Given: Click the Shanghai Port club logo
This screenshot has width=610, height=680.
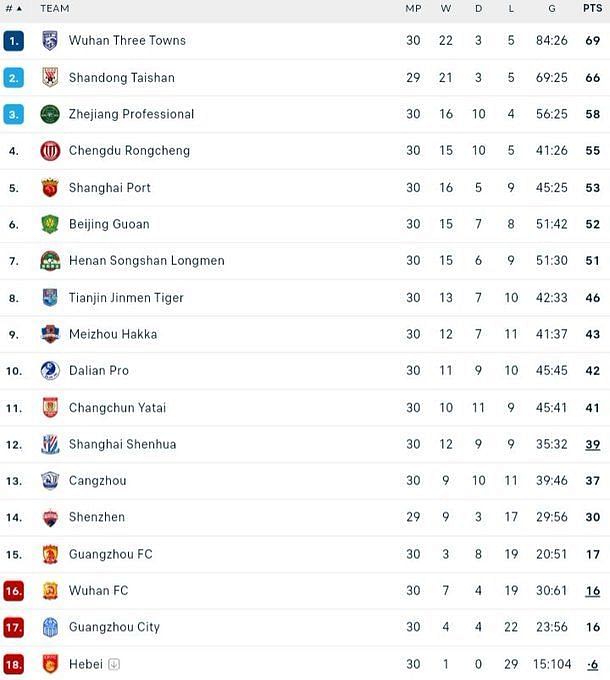Looking at the screenshot, I should click(50, 188).
